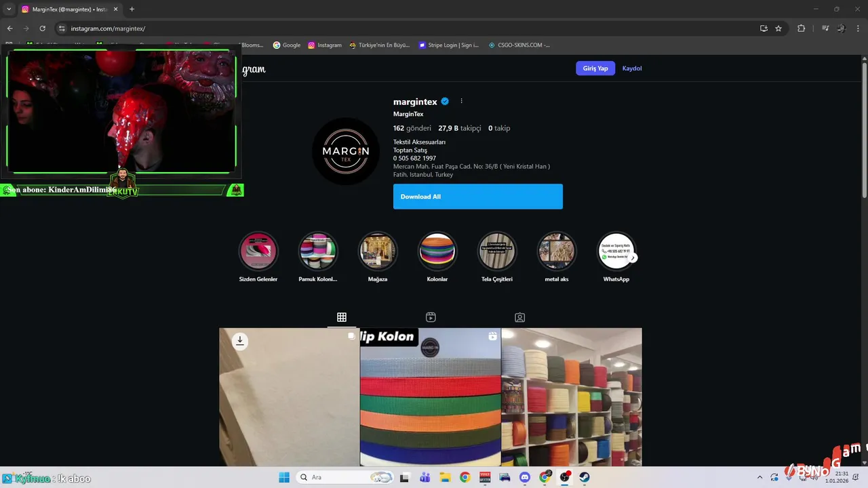Reload the page with refresh icon

(x=42, y=28)
